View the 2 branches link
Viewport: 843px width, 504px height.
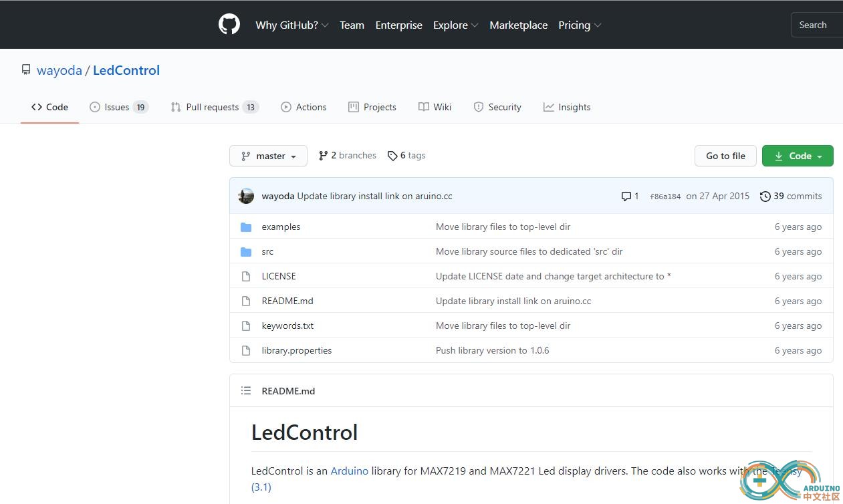click(348, 156)
